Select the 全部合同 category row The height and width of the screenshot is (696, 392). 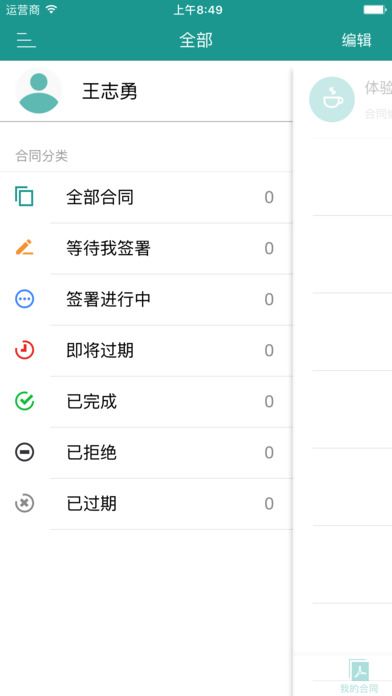tap(146, 197)
